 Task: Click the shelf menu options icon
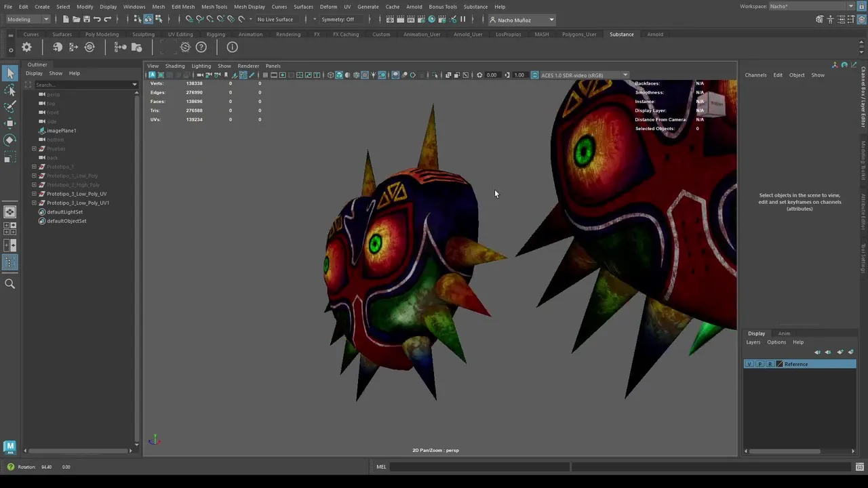tap(10, 49)
